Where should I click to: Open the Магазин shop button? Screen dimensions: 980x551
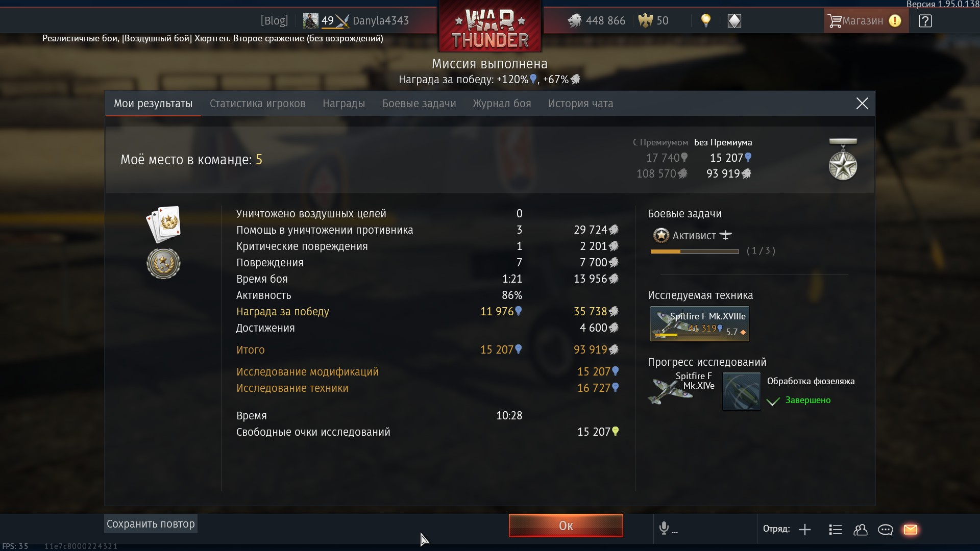coord(866,21)
